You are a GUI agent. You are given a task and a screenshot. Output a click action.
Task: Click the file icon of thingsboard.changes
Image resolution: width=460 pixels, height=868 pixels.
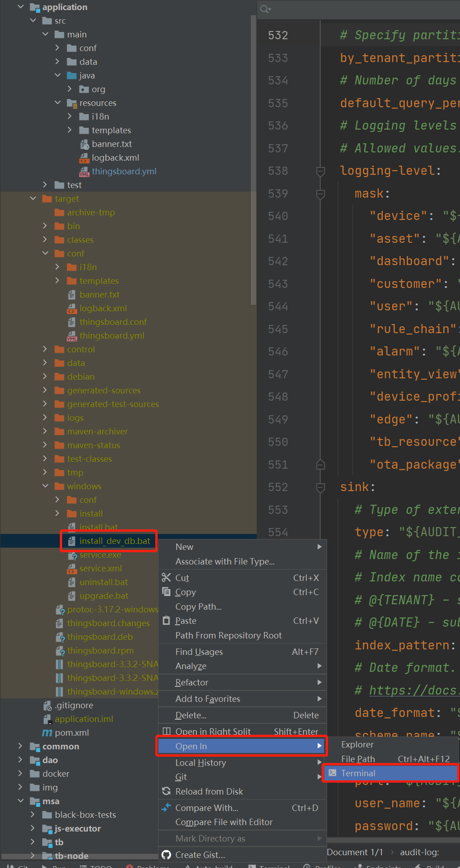point(59,623)
